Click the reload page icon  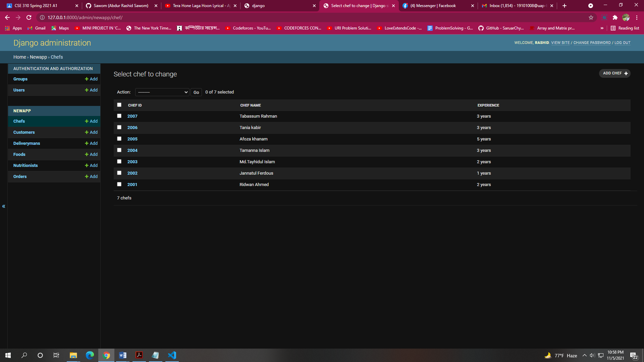29,17
